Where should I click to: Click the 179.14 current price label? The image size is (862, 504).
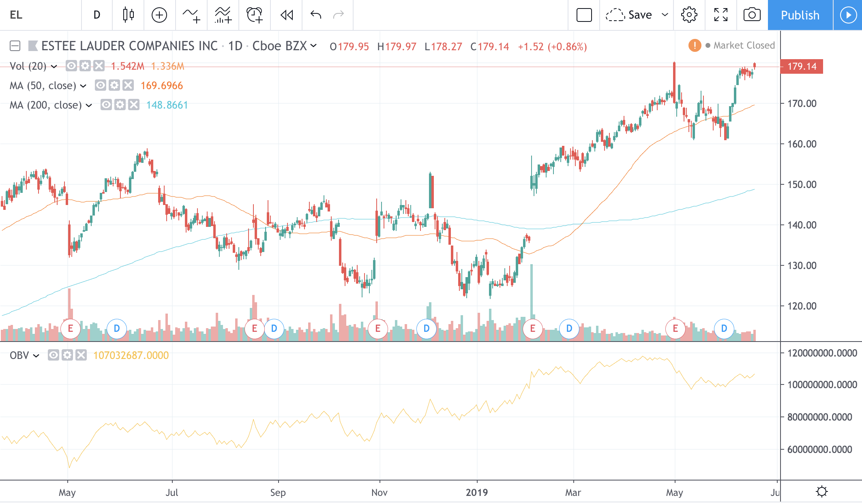click(802, 66)
